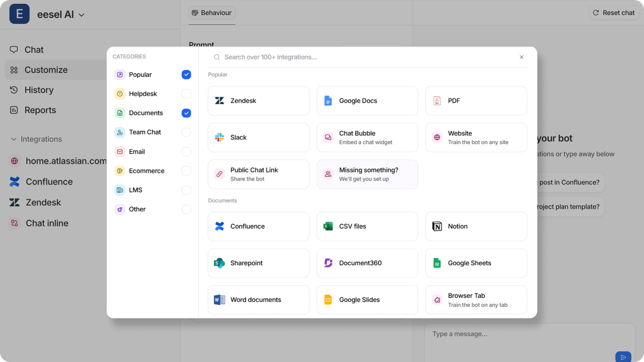
Task: Select Confluence in Documents section
Action: tap(258, 226)
